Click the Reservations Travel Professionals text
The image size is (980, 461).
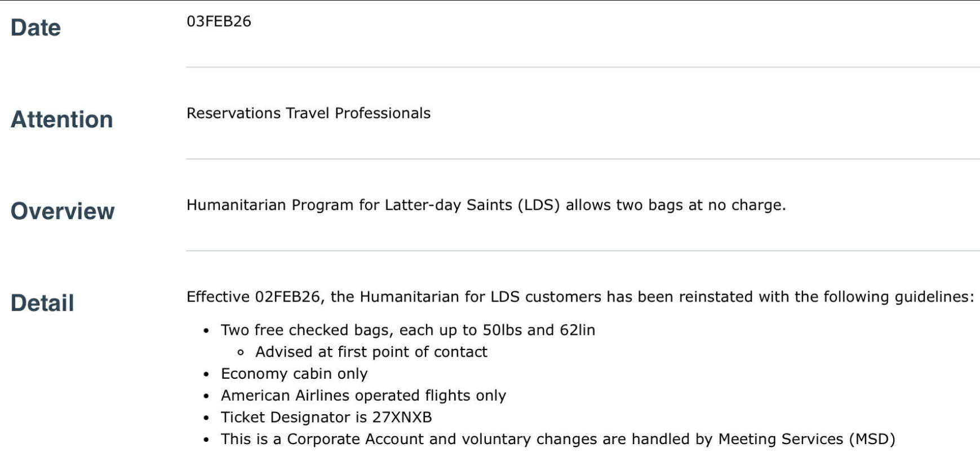[308, 113]
